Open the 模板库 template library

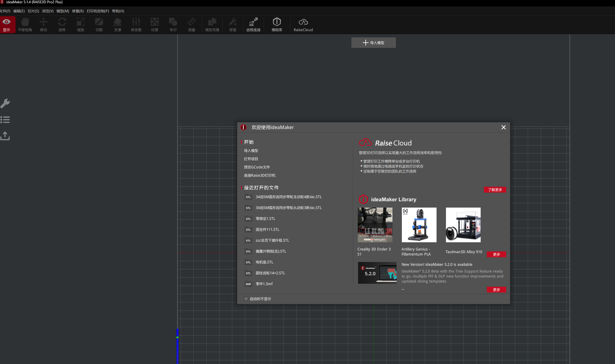tap(277, 25)
